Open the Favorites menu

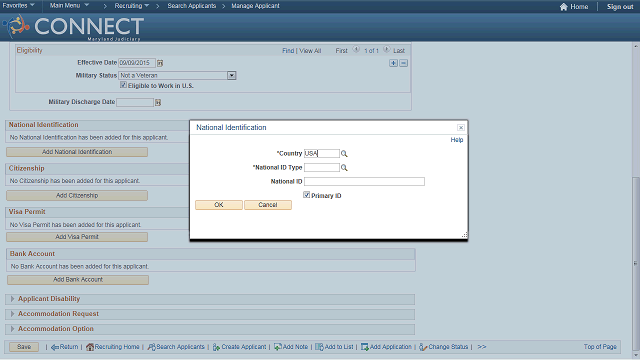pyautogui.click(x=18, y=6)
